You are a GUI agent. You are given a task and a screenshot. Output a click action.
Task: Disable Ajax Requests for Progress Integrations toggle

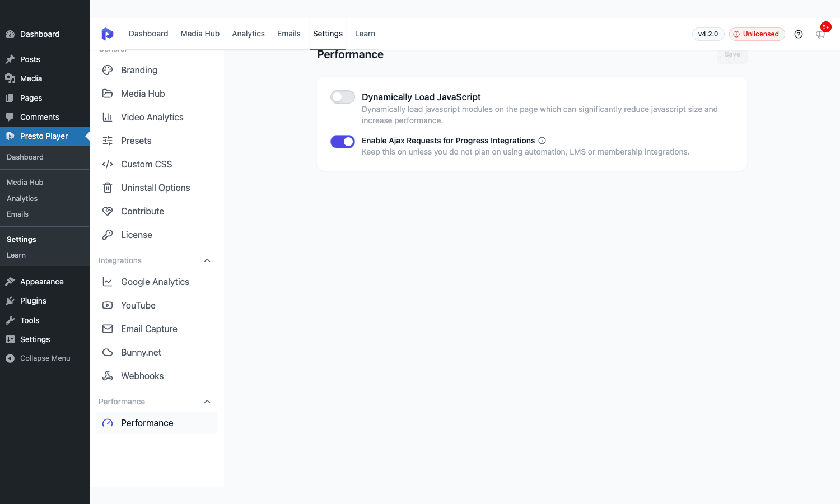(343, 142)
